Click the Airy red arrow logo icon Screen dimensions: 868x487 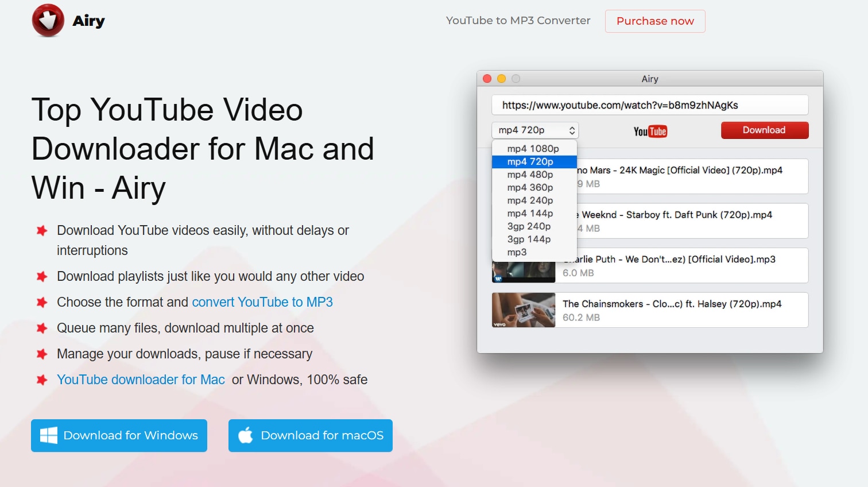click(48, 21)
